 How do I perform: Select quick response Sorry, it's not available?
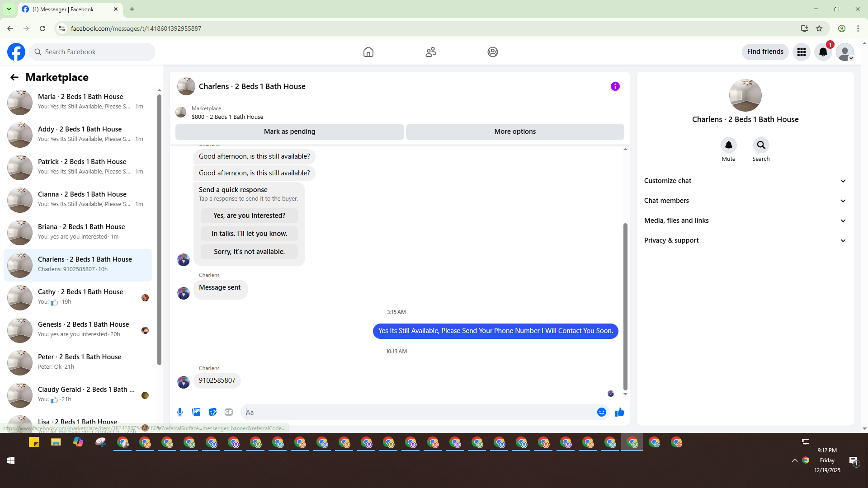tap(249, 252)
